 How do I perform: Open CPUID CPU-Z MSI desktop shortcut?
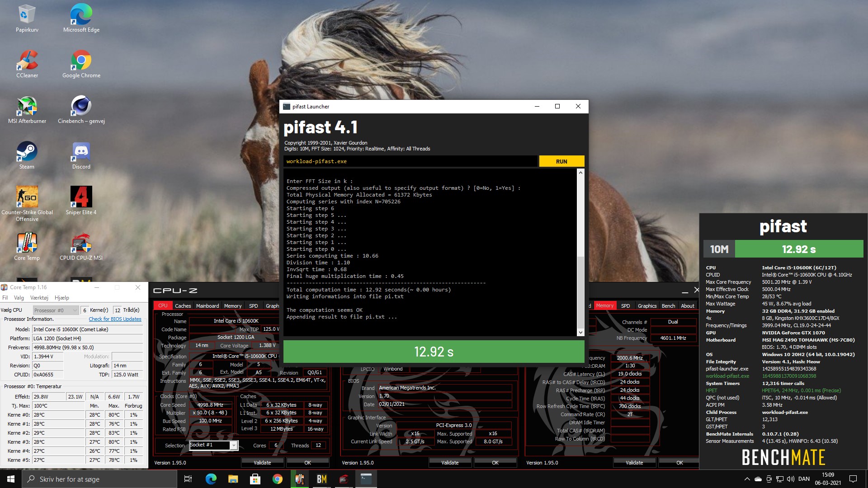pos(81,247)
